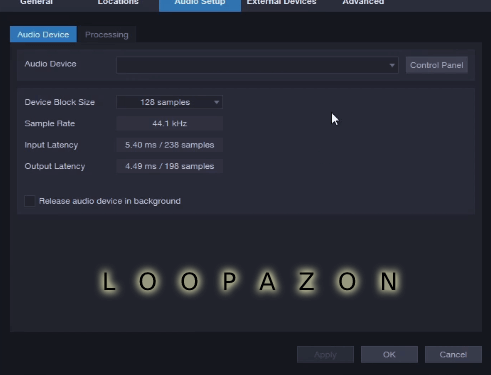Open the Locations tab

click(x=118, y=3)
